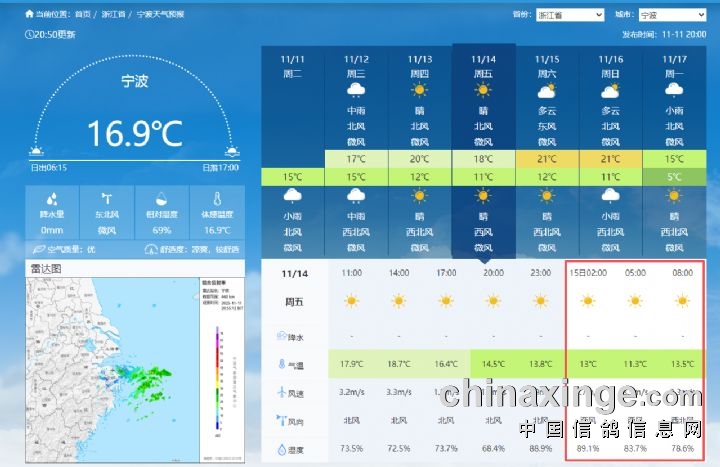This screenshot has width=720, height=467.
Task: Select the 11/14 周五 forecast tab
Action: [x=483, y=66]
